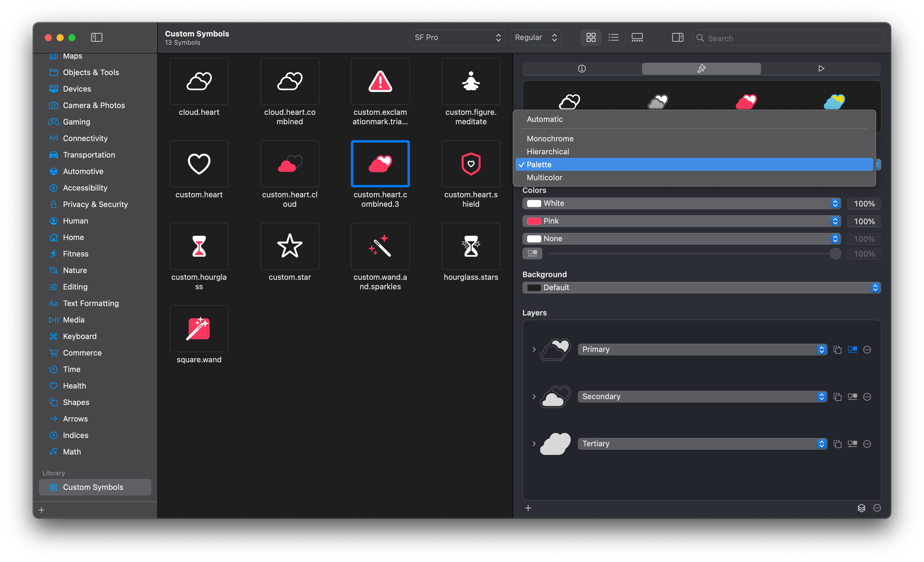Switch to list view in the toolbar
Viewport: 924px width, 562px height.
613,37
